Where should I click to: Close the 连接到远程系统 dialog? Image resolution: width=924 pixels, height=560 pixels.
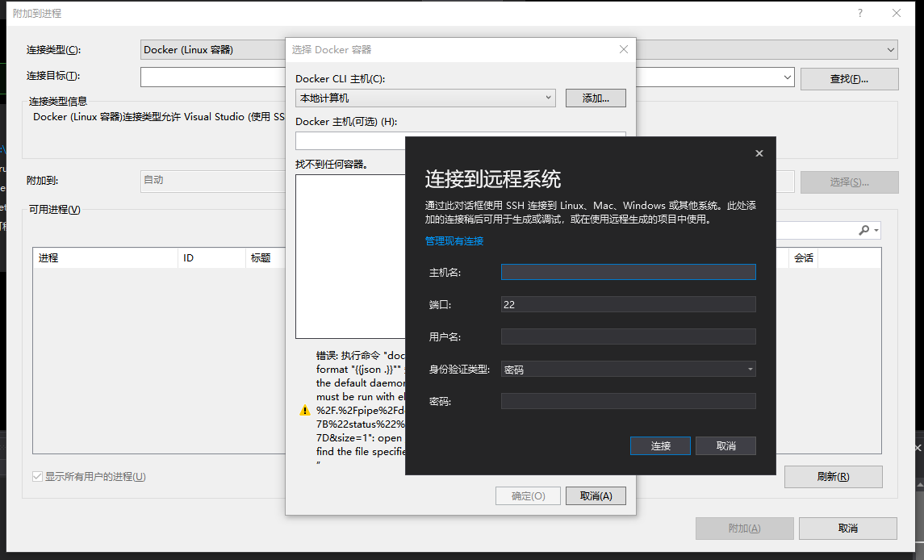point(759,153)
